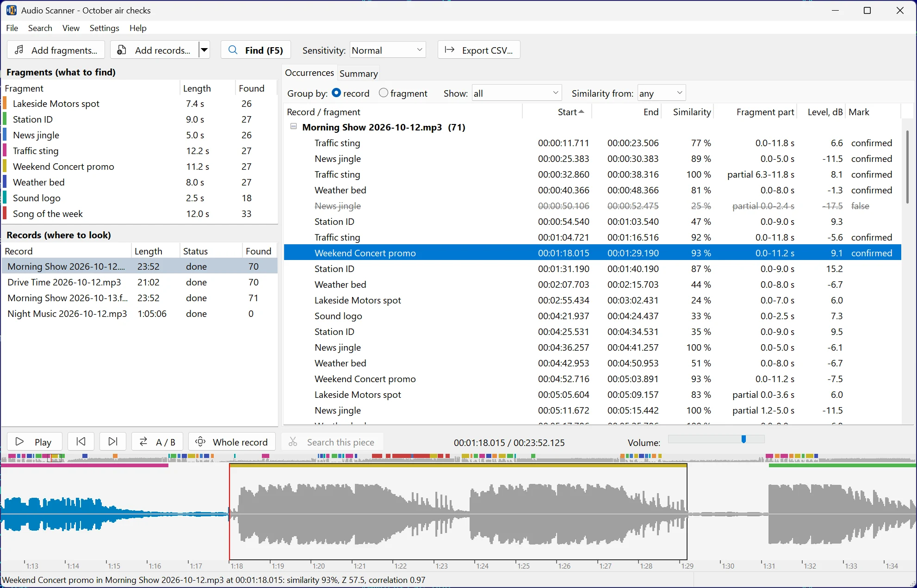Screen dimensions: 917x588
Task: Open the View menu
Action: click(71, 28)
